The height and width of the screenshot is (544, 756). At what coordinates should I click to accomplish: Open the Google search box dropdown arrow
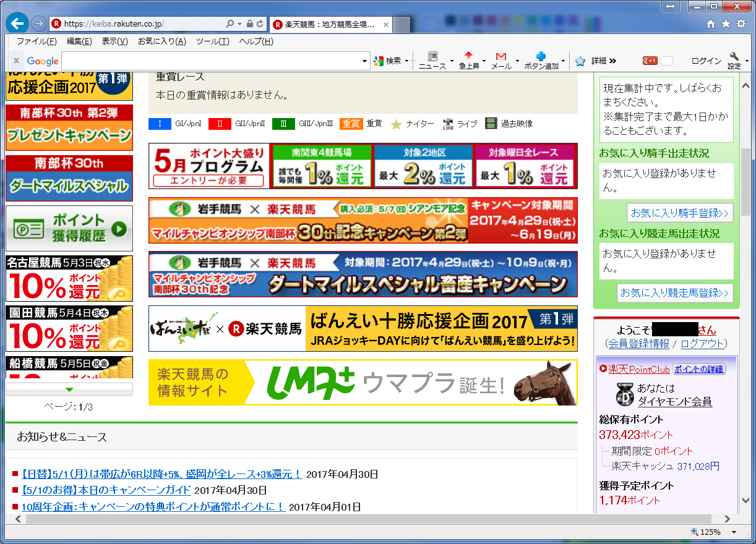[365, 61]
